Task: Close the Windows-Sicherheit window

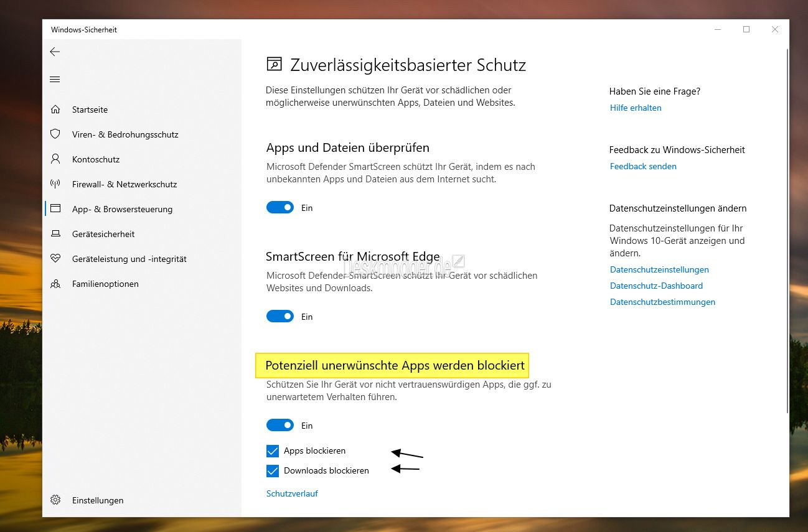Action: click(774, 29)
